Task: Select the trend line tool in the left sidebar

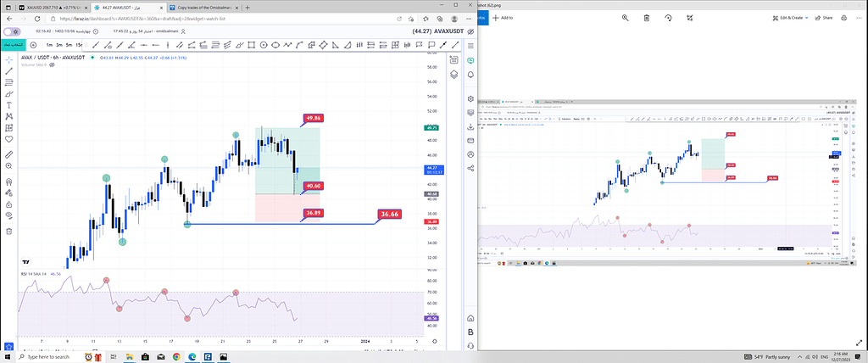Action: pyautogui.click(x=8, y=71)
